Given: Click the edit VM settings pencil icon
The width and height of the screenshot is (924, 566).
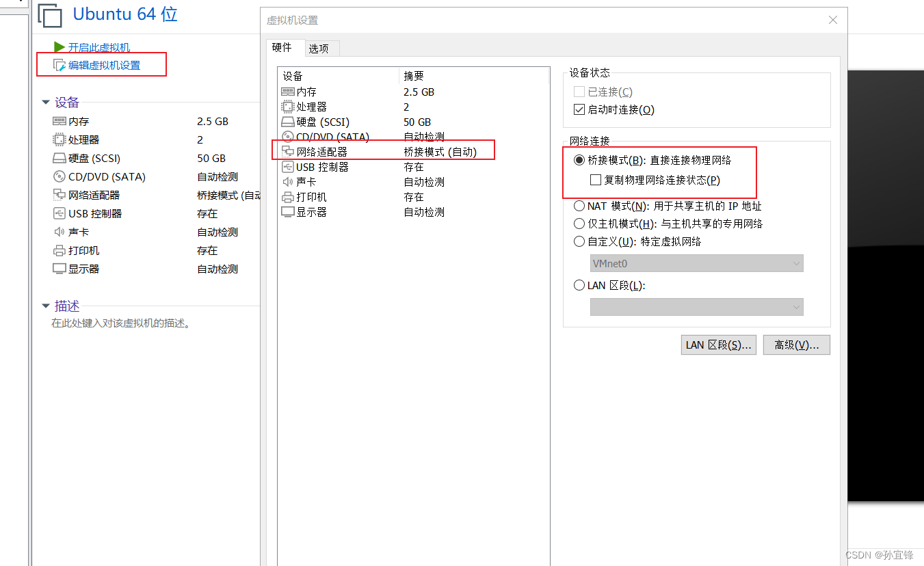Looking at the screenshot, I should (x=60, y=66).
